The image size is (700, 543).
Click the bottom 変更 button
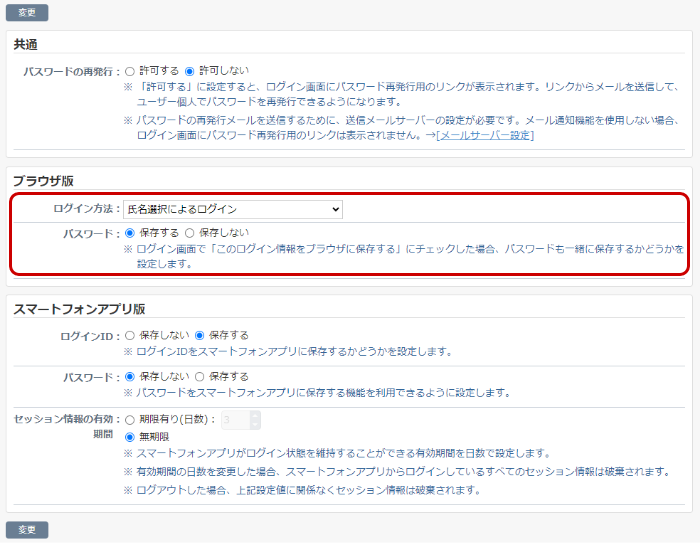pos(27,529)
